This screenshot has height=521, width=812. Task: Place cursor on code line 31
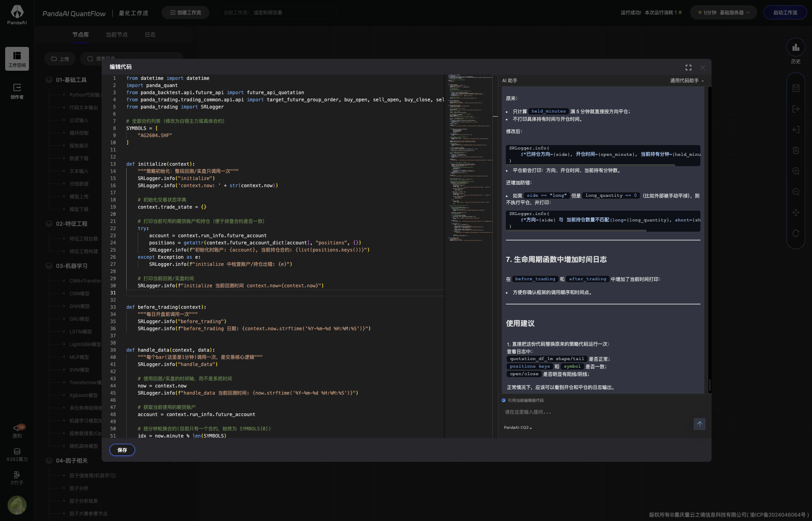coord(285,293)
